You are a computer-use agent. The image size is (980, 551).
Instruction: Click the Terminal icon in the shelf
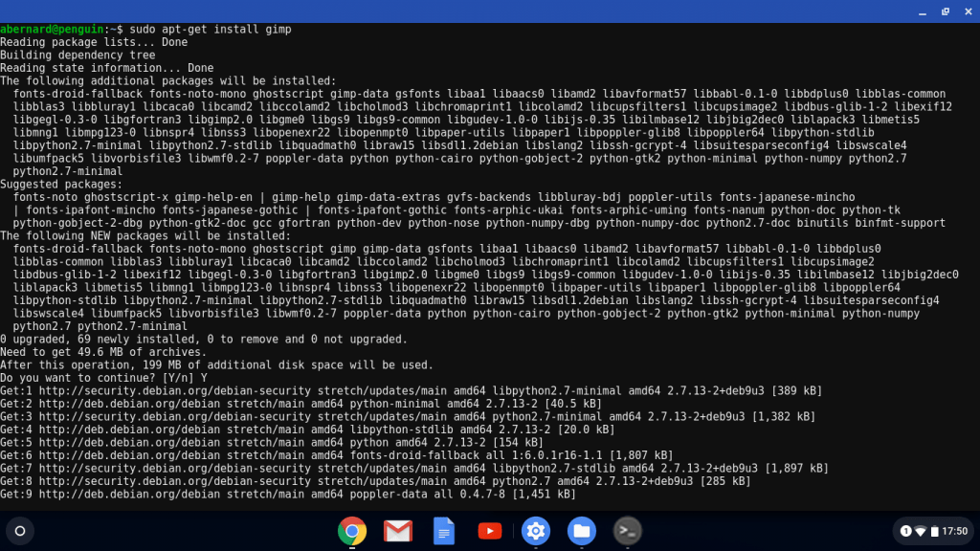pyautogui.click(x=627, y=531)
